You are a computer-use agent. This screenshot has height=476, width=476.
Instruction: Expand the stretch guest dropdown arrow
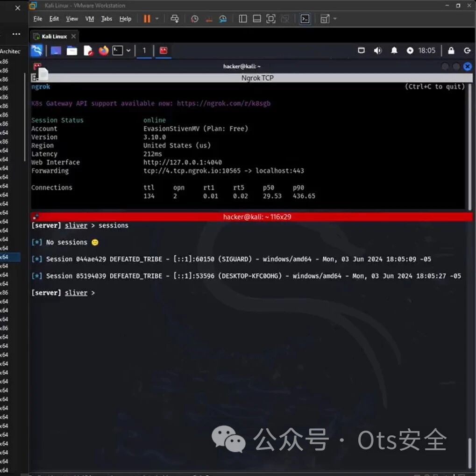pyautogui.click(x=335, y=19)
